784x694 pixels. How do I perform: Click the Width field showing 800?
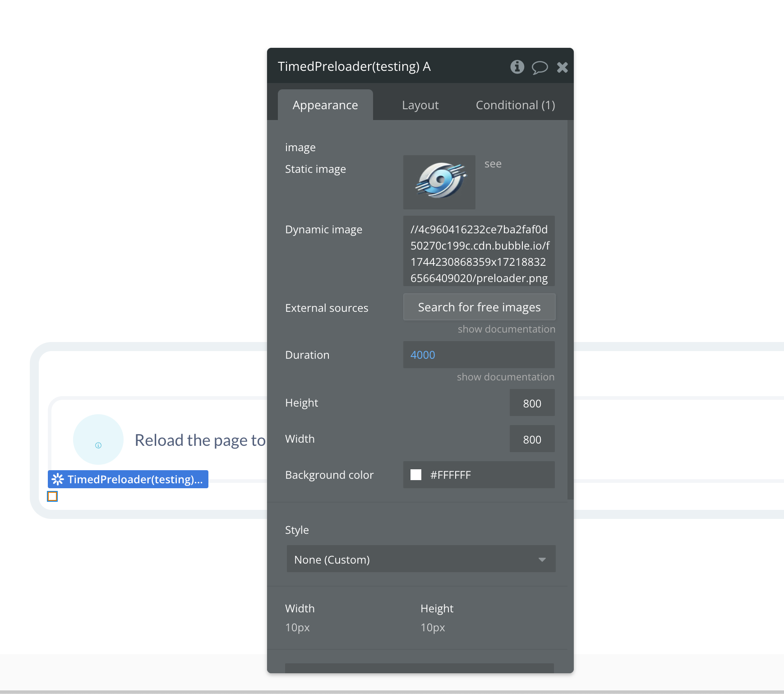point(532,439)
